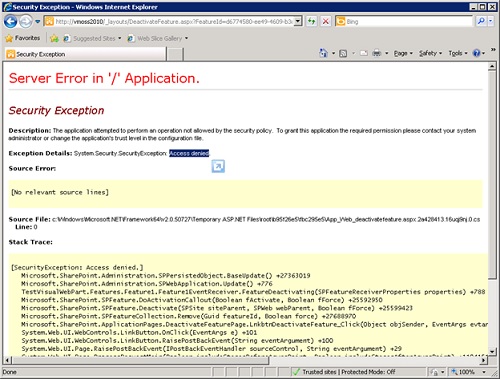Image resolution: width=500 pixels, height=379 pixels.
Task: Click the horizontal scrollbar right arrow
Action: tap(484, 360)
